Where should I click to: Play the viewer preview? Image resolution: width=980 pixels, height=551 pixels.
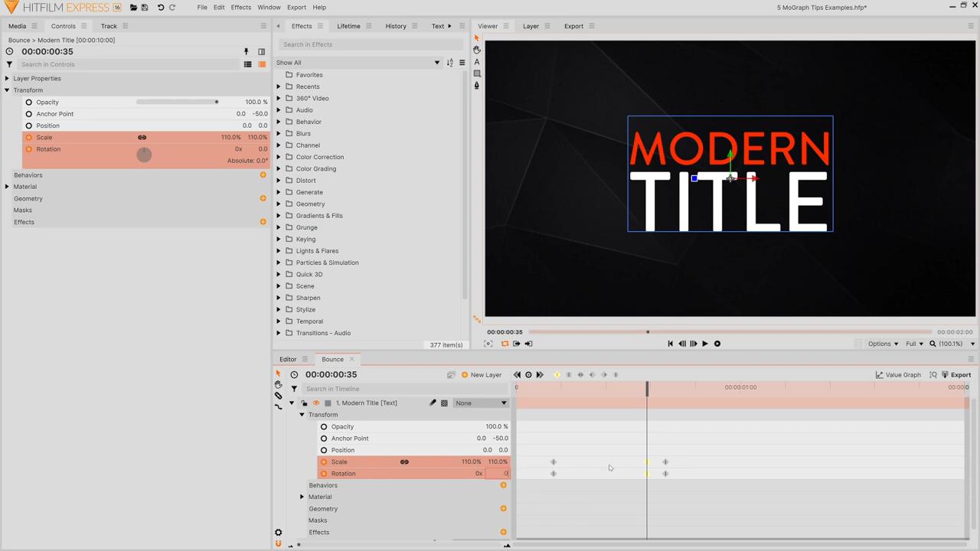pyautogui.click(x=705, y=344)
